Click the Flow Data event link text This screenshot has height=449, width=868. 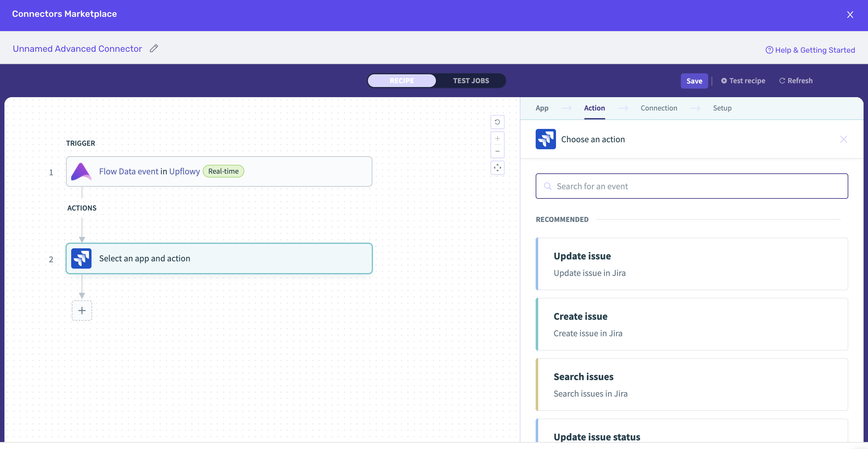128,171
